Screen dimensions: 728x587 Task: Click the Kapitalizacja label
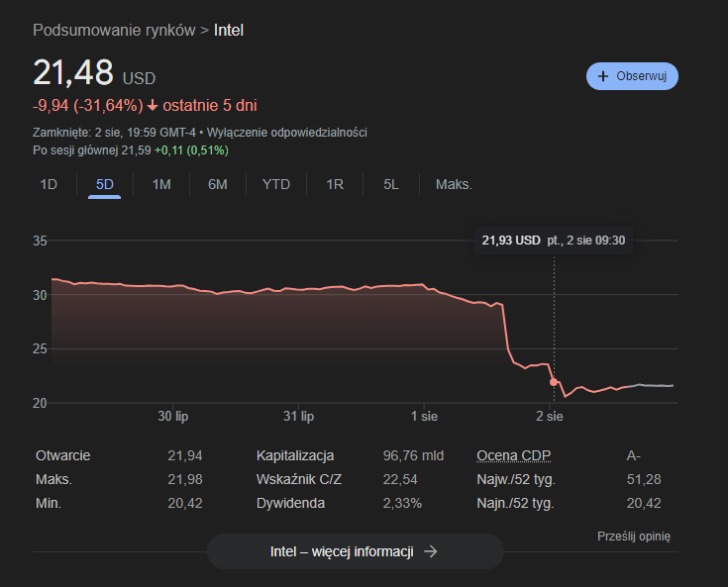[295, 455]
